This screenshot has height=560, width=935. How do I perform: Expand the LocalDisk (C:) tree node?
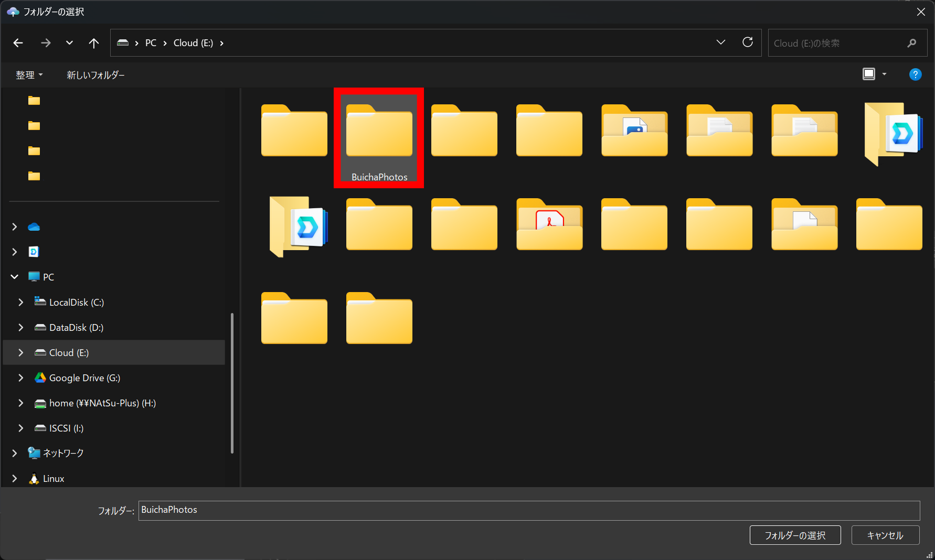coord(21,302)
